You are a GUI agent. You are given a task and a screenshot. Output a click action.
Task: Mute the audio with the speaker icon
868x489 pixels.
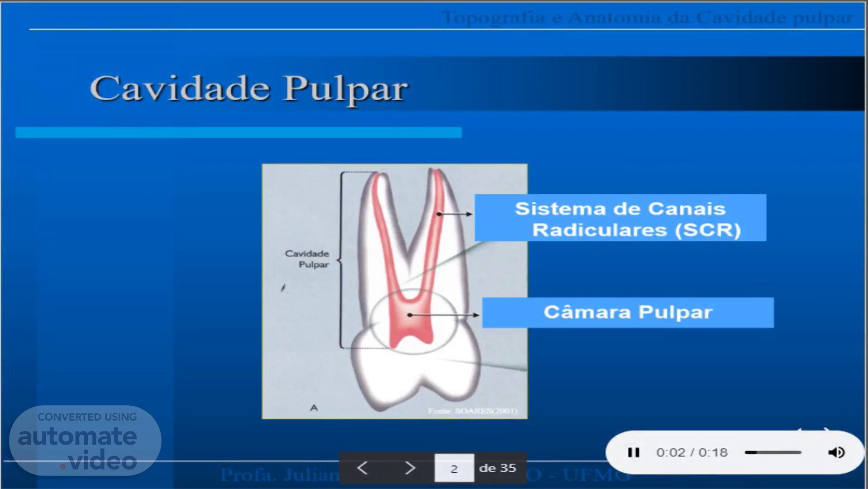[836, 452]
